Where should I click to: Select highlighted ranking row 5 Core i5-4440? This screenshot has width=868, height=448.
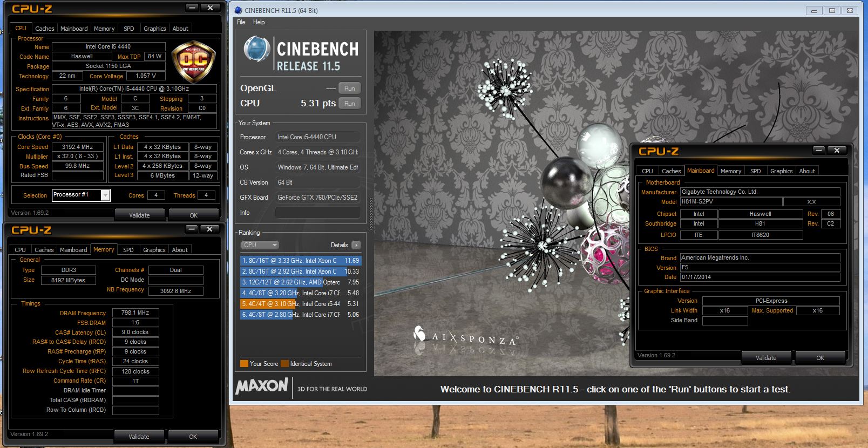click(x=300, y=304)
